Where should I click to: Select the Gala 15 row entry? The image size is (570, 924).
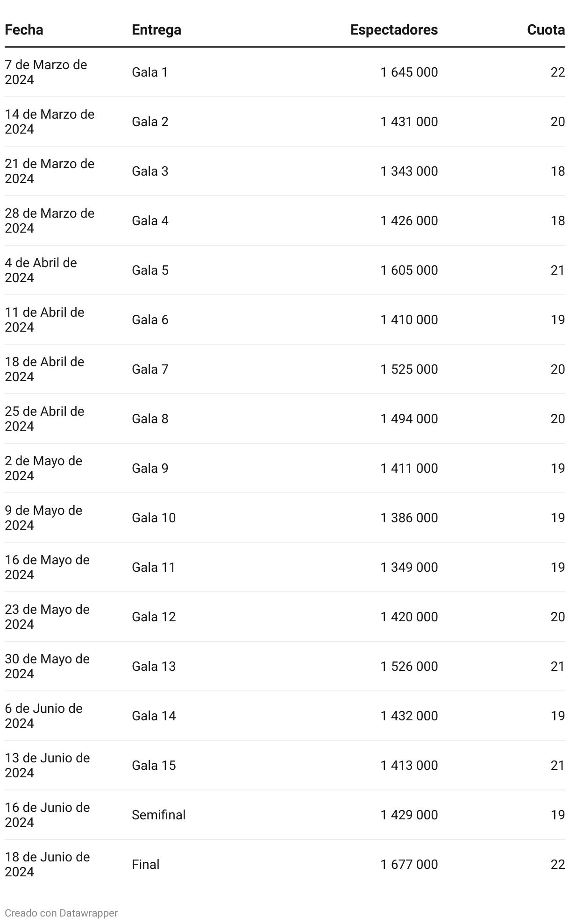coord(154,765)
